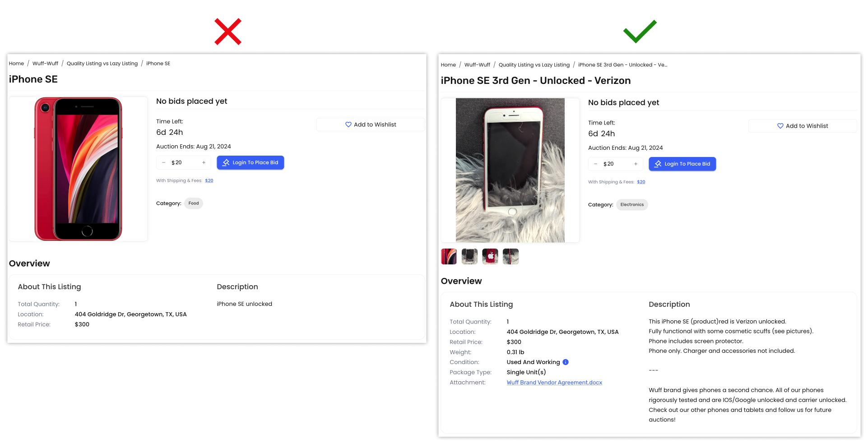The height and width of the screenshot is (448, 868).
Task: Click the wishlist heart icon in left listing
Action: pos(348,125)
